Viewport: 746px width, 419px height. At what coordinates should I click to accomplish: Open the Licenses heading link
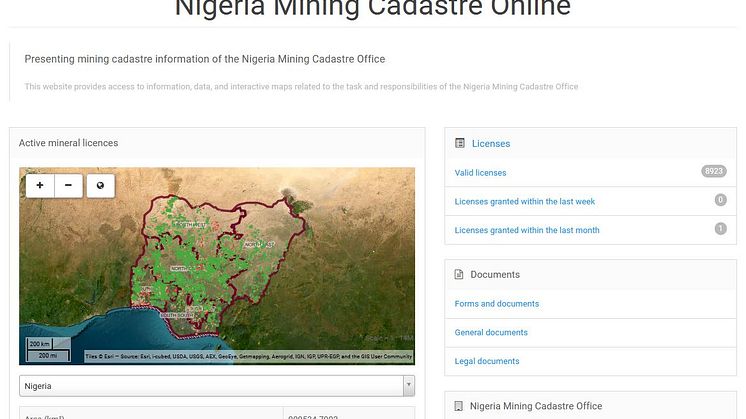pos(491,144)
